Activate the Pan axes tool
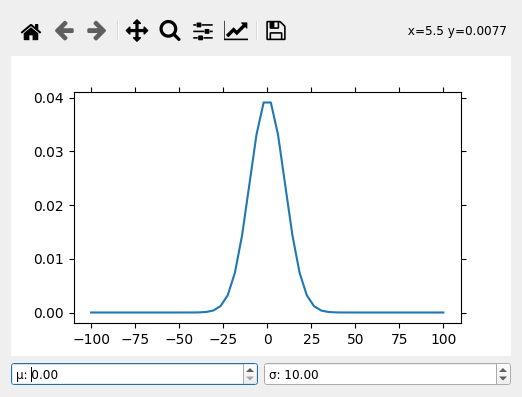 [137, 31]
